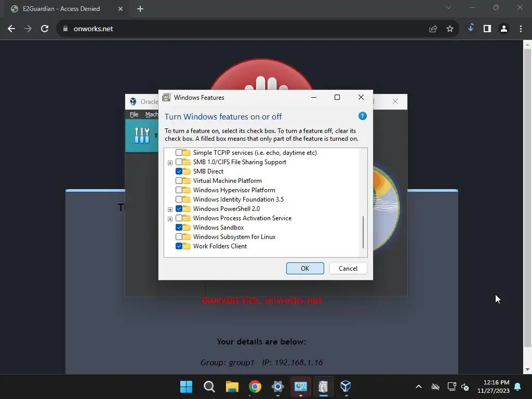The height and width of the screenshot is (399, 532).
Task: Uncheck the Windows Sandbox feature
Action: click(x=179, y=228)
